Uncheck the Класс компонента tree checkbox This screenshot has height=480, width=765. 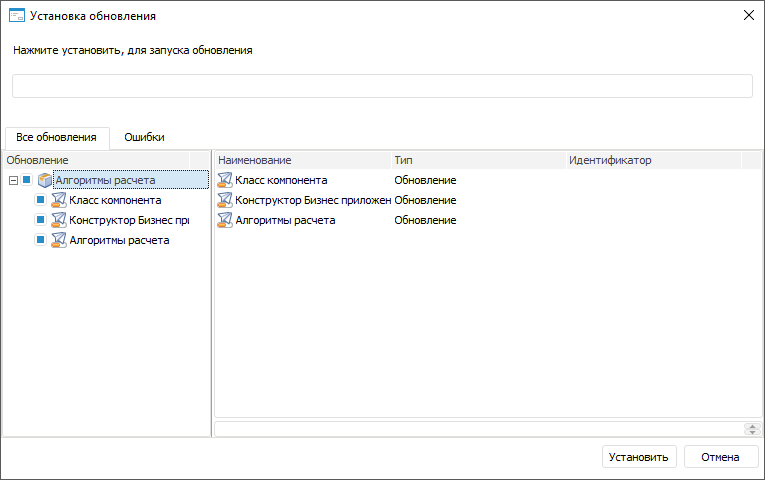tap(41, 200)
